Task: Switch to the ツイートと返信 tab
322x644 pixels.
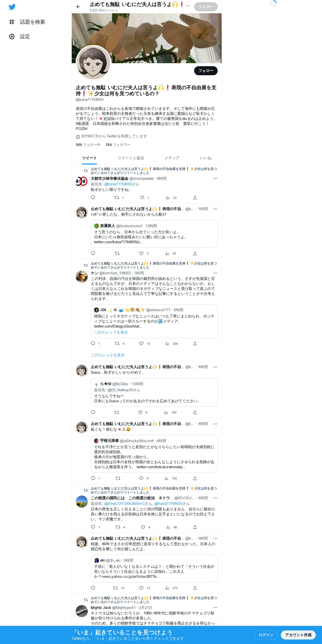Action: (131, 158)
